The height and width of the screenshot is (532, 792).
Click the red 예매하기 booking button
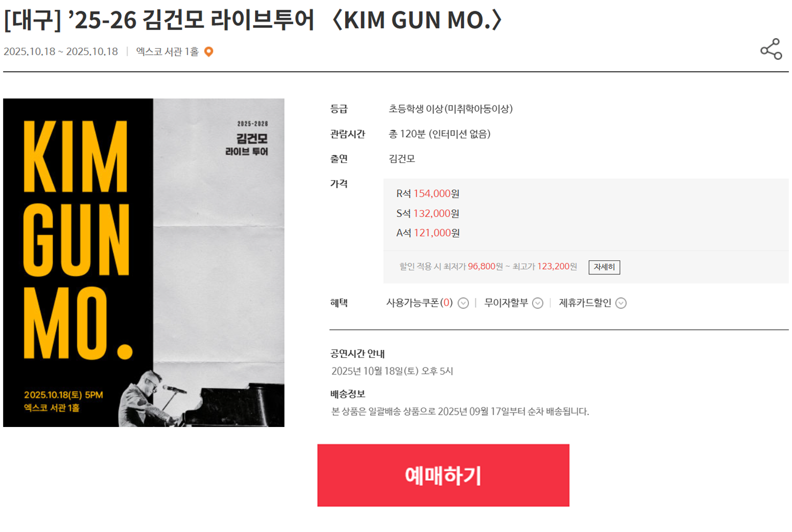443,475
